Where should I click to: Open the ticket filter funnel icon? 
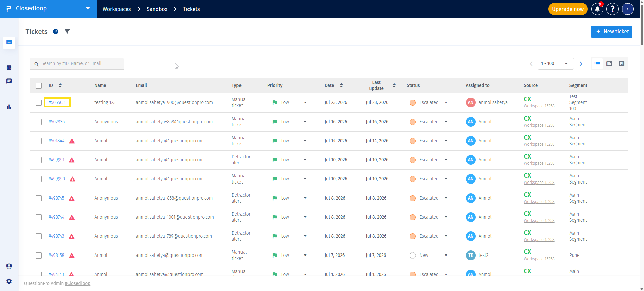click(67, 31)
